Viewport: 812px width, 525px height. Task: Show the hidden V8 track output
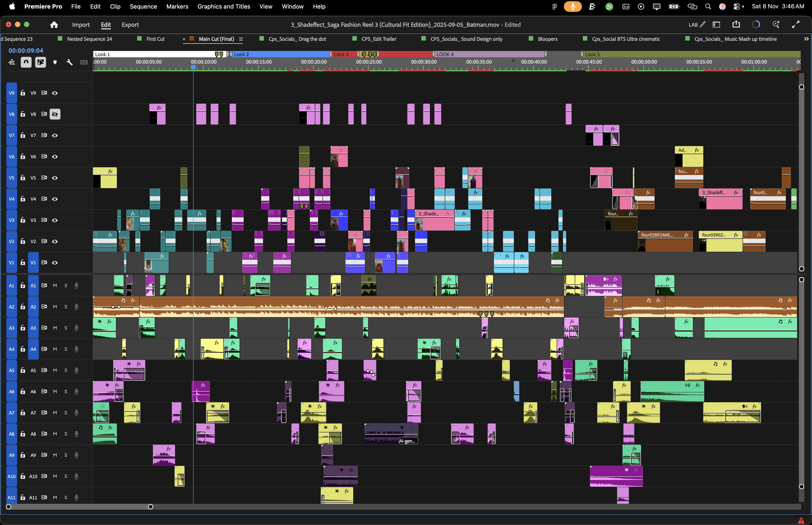pos(55,114)
